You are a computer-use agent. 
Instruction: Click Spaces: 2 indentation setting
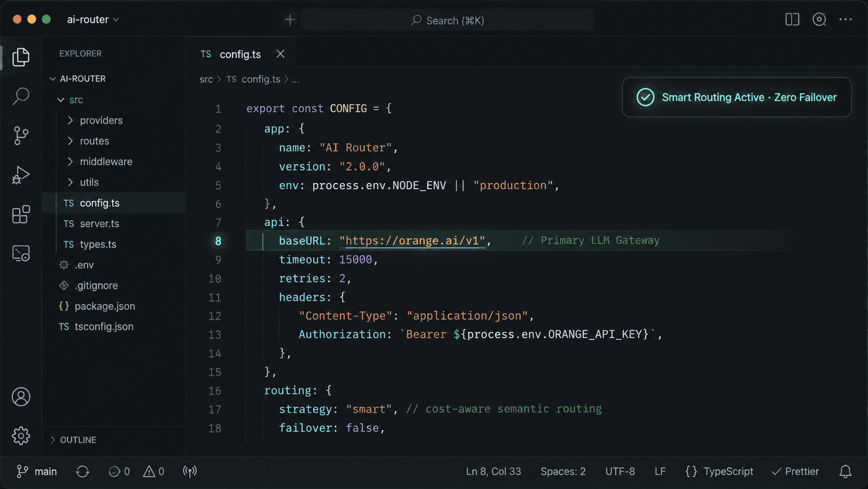tap(563, 471)
